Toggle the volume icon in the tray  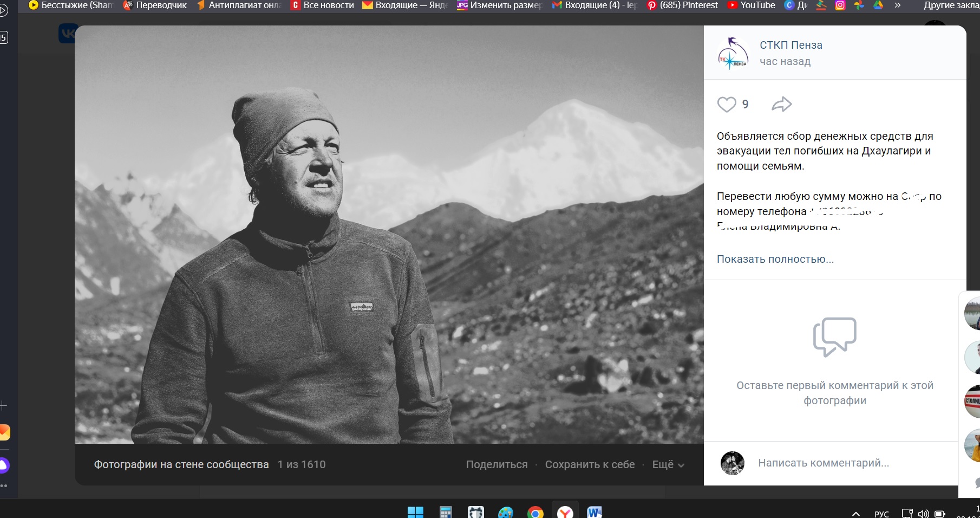coord(923,514)
